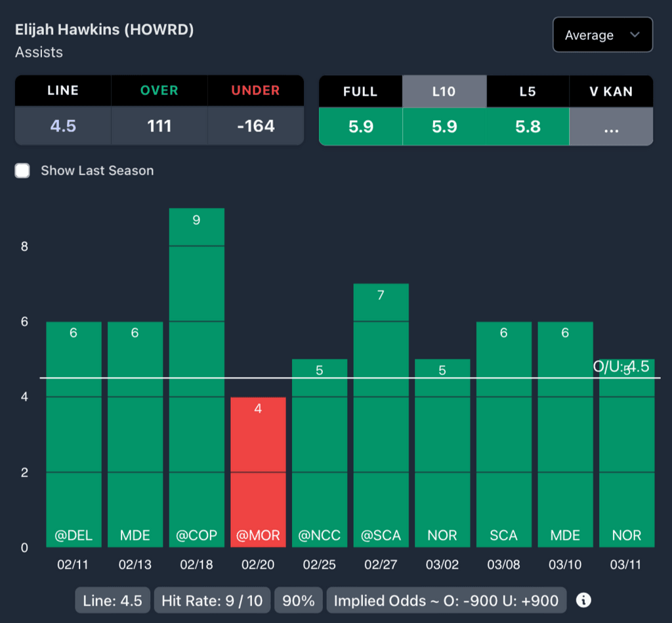Click the red @MOR bar for 02/20
Image resolution: width=672 pixels, height=623 pixels.
pyautogui.click(x=258, y=472)
